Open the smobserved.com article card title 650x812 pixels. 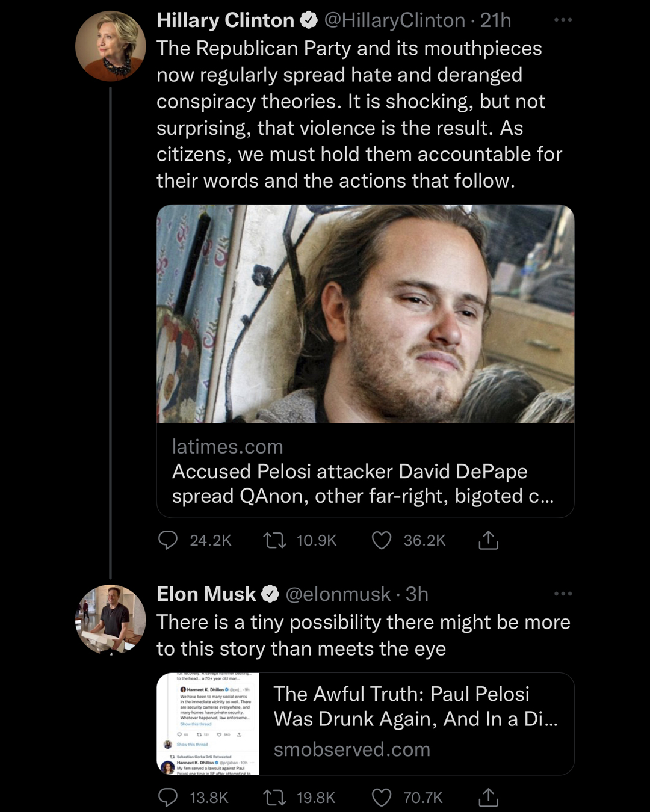click(x=415, y=706)
